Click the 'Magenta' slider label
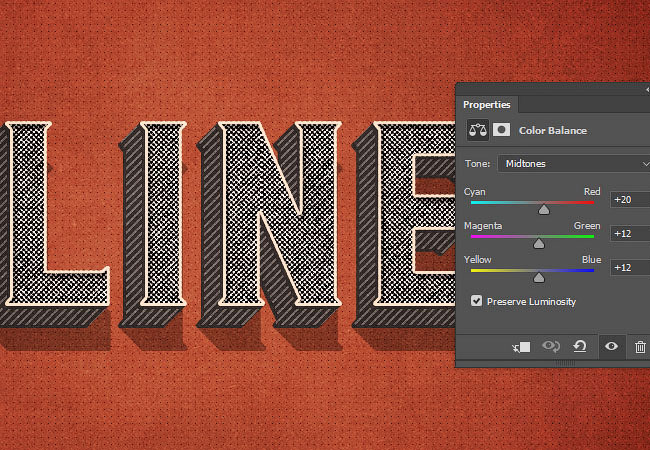This screenshot has width=650, height=450. tap(483, 226)
